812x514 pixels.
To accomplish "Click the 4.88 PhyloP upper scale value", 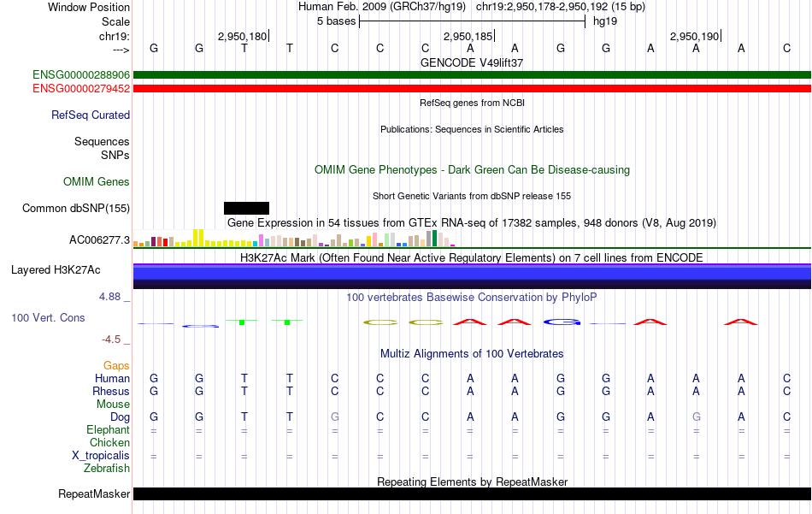I will coord(109,297).
